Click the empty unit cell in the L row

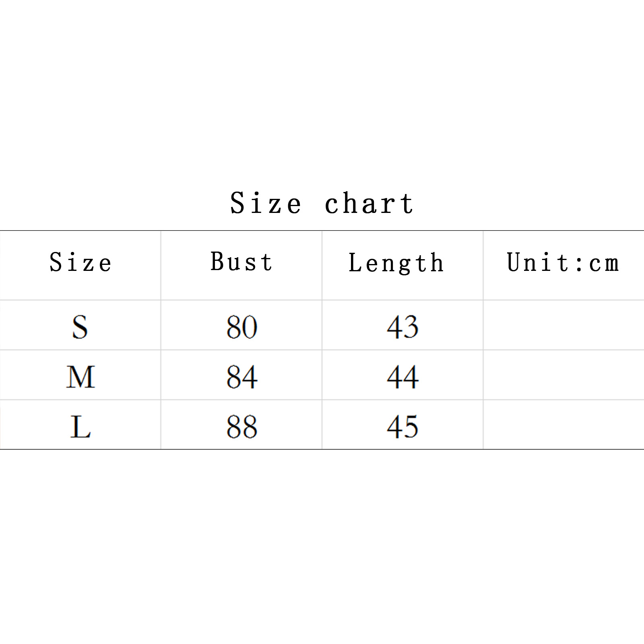pyautogui.click(x=563, y=425)
